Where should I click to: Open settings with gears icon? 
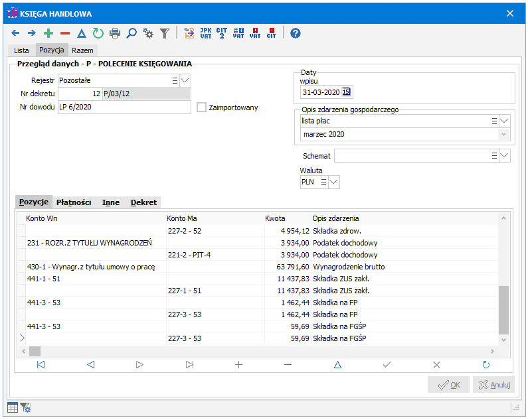148,33
